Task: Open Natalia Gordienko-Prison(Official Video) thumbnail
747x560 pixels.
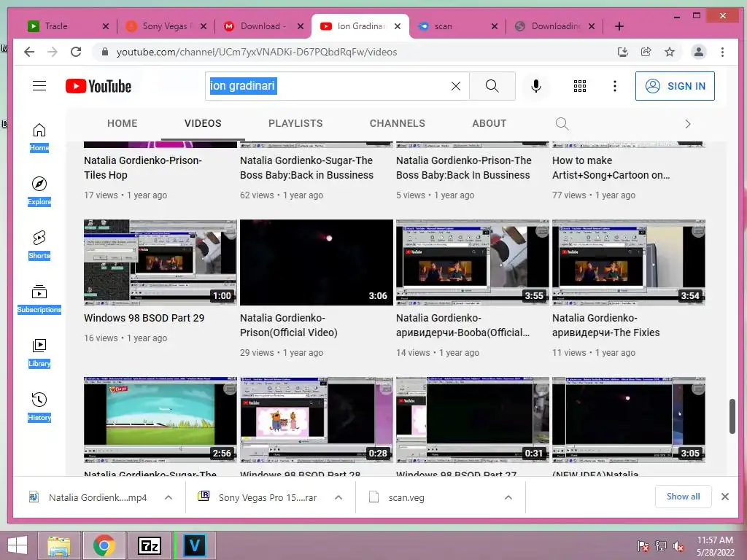Action: point(317,262)
